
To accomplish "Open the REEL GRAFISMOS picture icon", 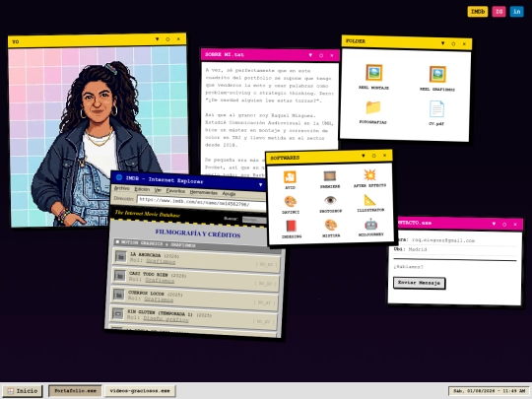I will pyautogui.click(x=437, y=74).
